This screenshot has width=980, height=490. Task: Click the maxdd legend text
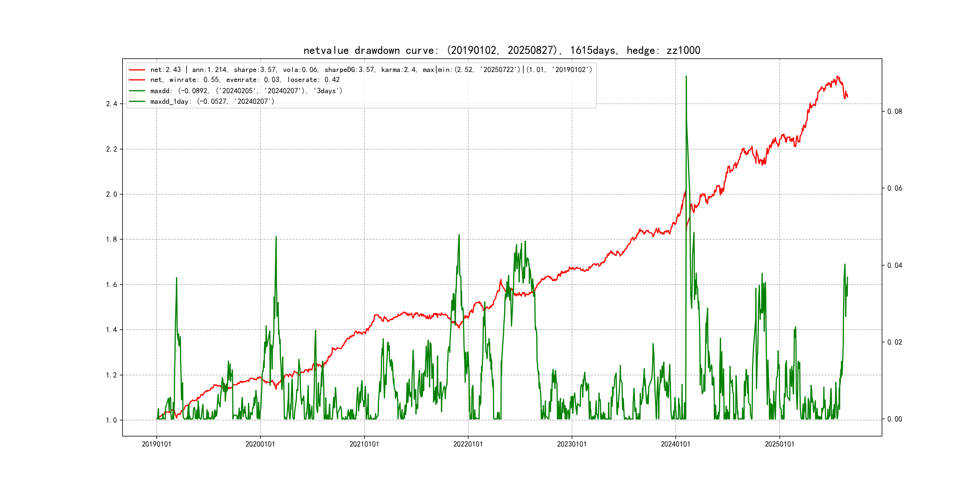[x=246, y=91]
